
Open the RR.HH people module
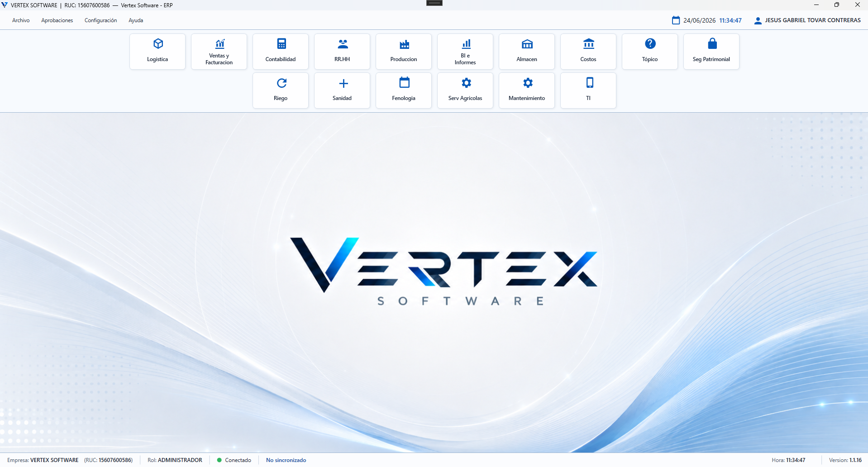click(x=342, y=52)
